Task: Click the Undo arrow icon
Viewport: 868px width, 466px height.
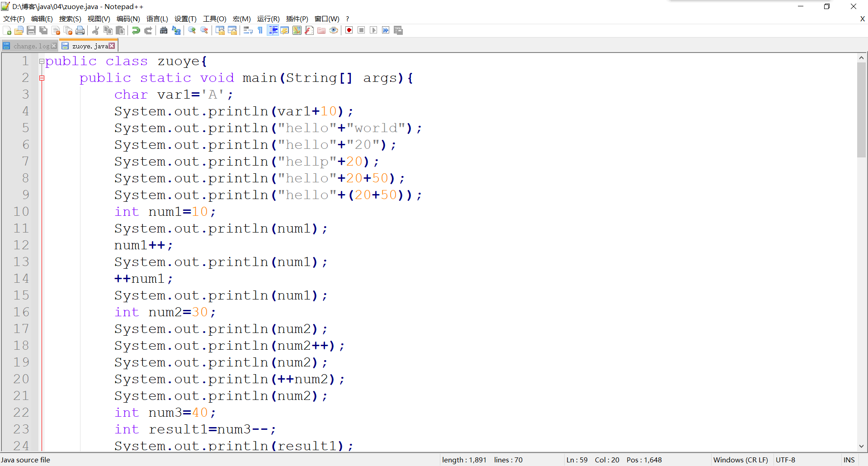Action: tap(136, 30)
